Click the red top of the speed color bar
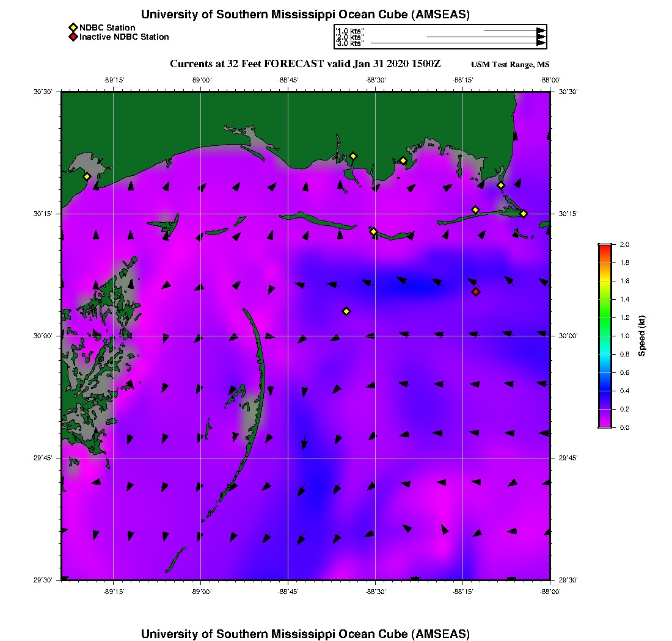672x641 pixels. point(605,247)
